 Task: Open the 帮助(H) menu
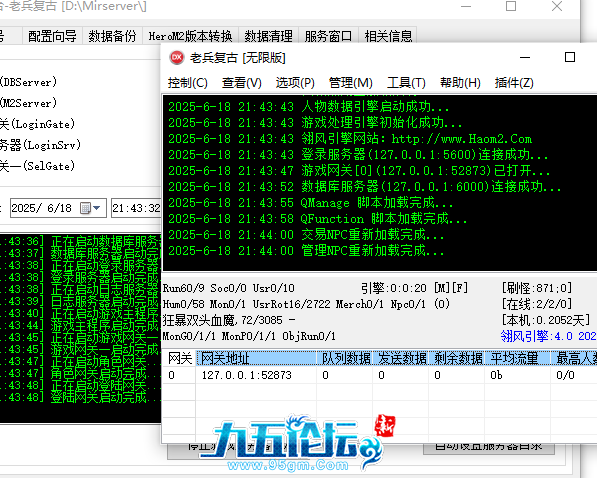click(x=460, y=83)
